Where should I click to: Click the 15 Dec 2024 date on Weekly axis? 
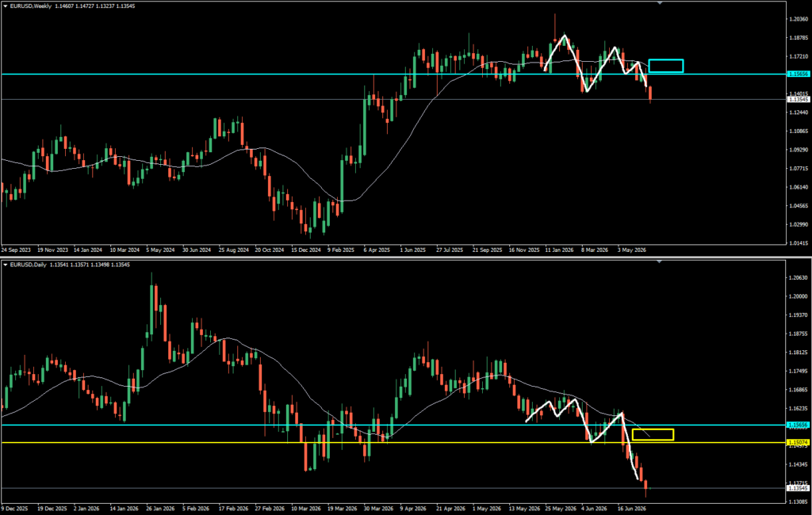305,250
